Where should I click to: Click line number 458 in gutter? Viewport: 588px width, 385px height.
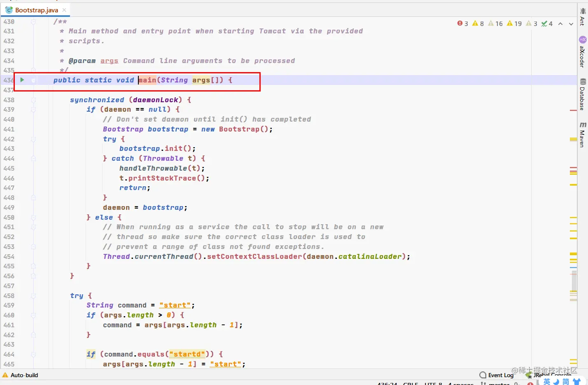coord(9,296)
